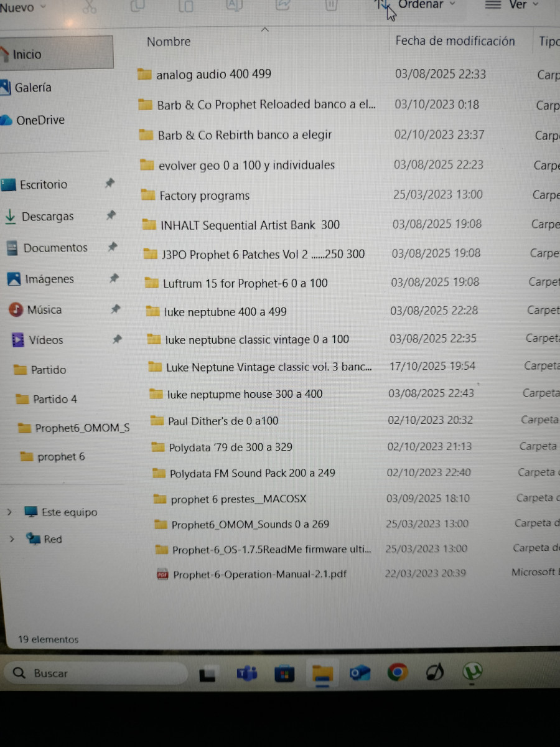Open Google Chrome from the taskbar

[397, 672]
